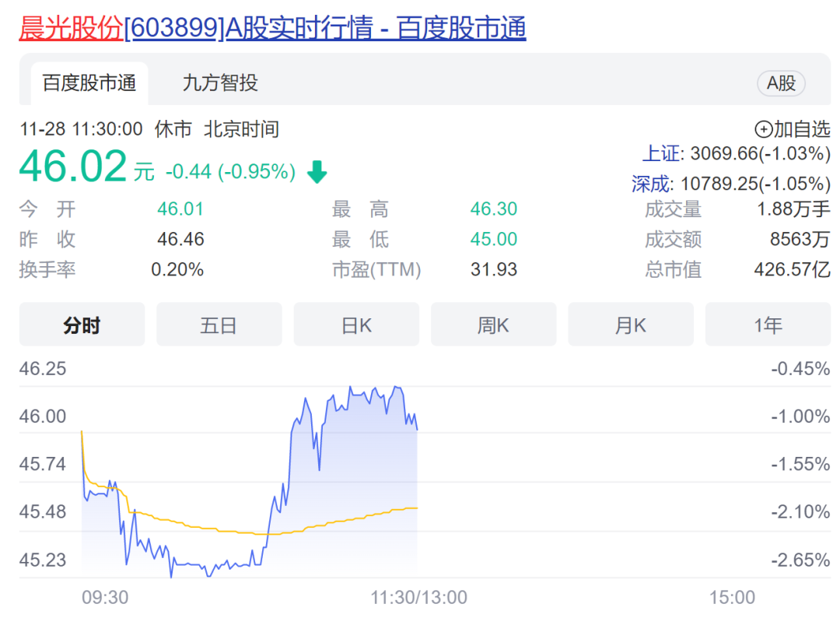Click the chart's 09:30 time label
Viewport: 840px width, 618px height.
click(x=105, y=597)
